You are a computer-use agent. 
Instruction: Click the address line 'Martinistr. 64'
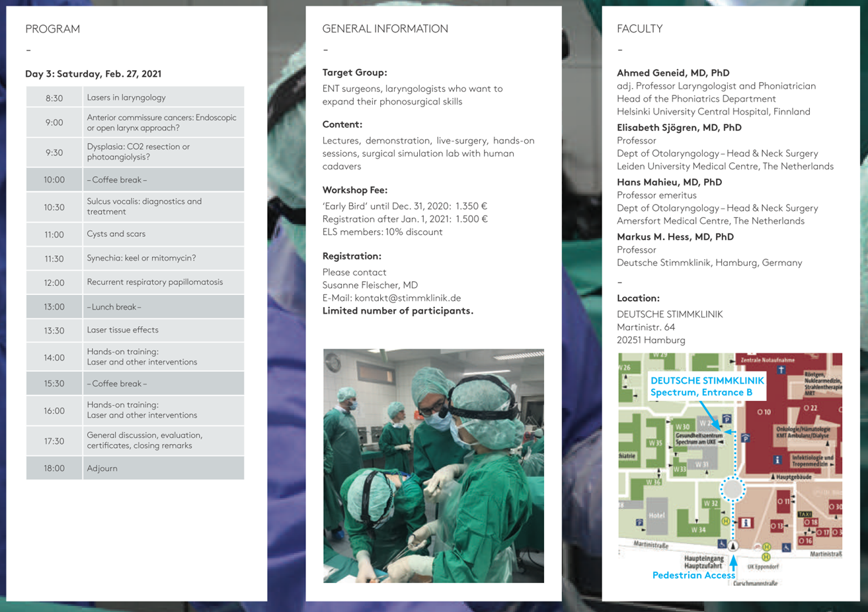(646, 328)
